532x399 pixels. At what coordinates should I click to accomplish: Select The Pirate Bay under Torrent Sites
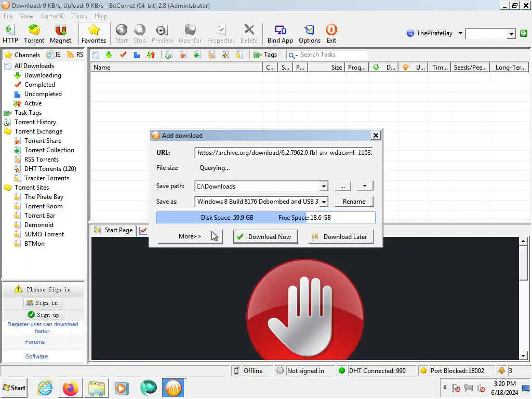click(44, 197)
